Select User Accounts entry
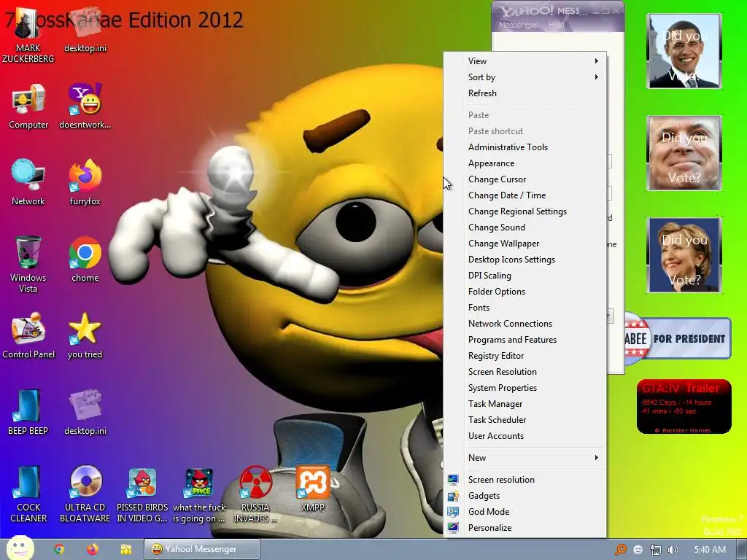This screenshot has width=747, height=560. (525, 436)
